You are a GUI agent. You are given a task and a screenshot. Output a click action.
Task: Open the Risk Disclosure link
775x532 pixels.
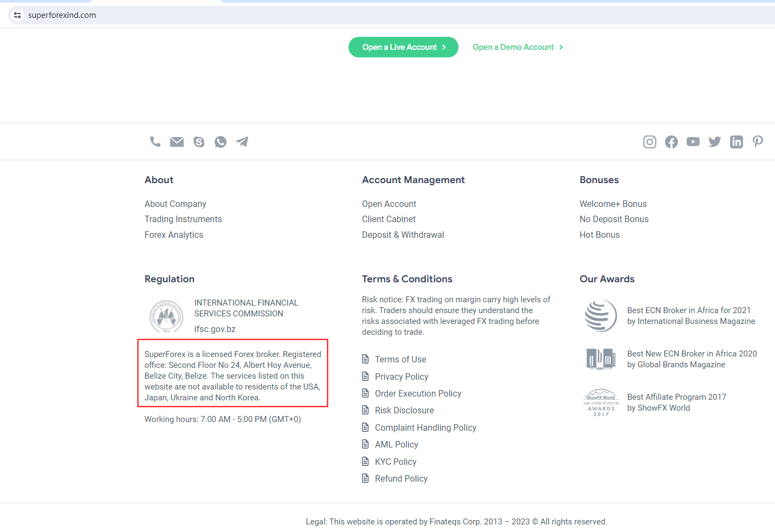click(404, 410)
